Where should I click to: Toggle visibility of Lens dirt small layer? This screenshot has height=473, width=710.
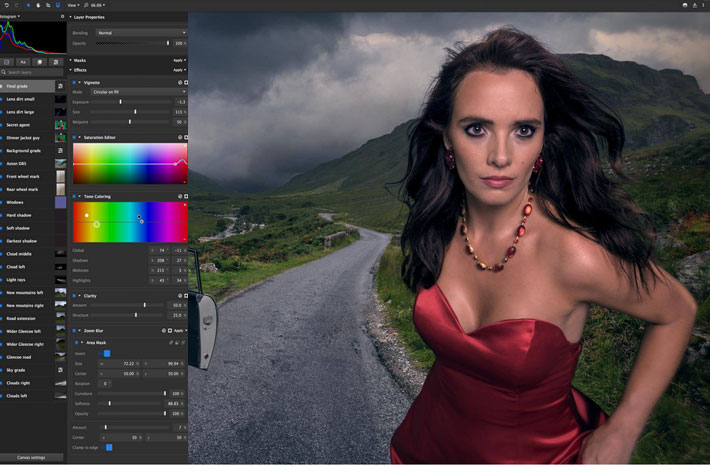click(1, 99)
